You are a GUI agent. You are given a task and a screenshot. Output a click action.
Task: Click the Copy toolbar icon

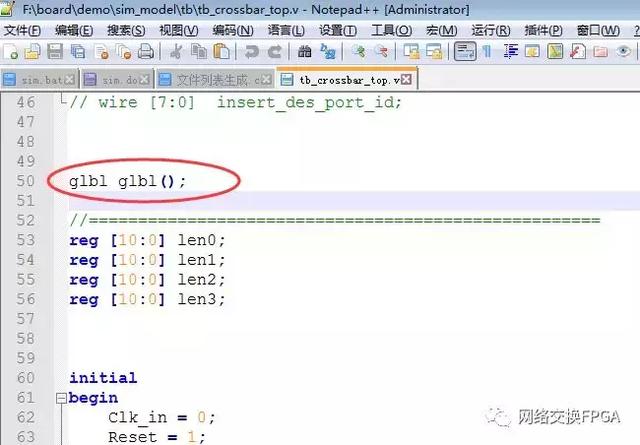[199, 51]
